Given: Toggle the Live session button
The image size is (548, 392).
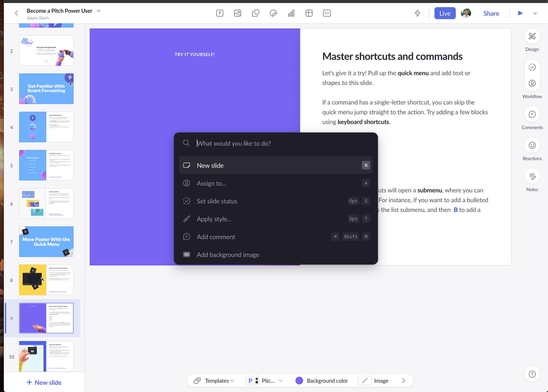Looking at the screenshot, I should click(x=445, y=13).
